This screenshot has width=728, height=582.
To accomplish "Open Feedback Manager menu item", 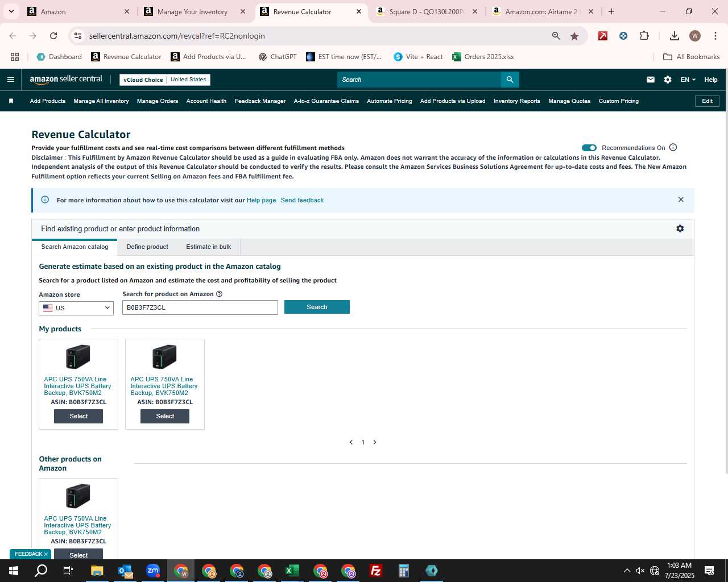I will [x=260, y=101].
